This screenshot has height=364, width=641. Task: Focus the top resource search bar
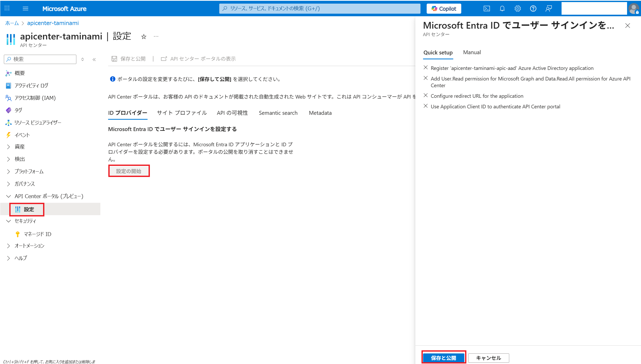[x=319, y=9]
